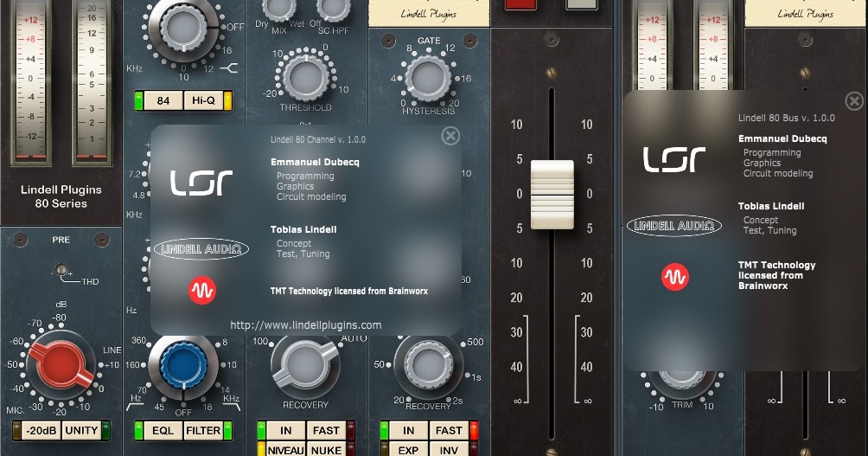Click the left VU meter with red scale
This screenshot has height=456, width=868.
pyautogui.click(x=30, y=82)
